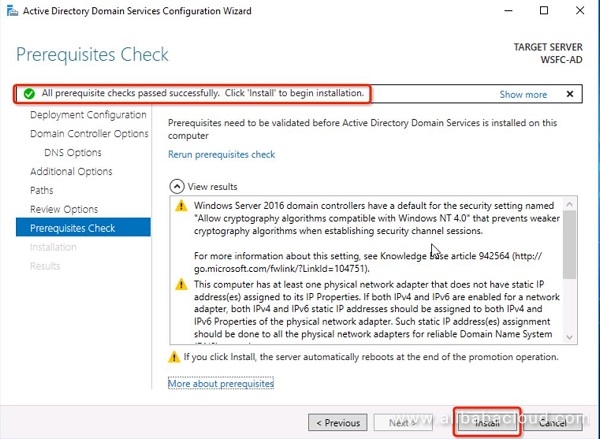Dismiss the prerequisite notification banner

coord(570,94)
